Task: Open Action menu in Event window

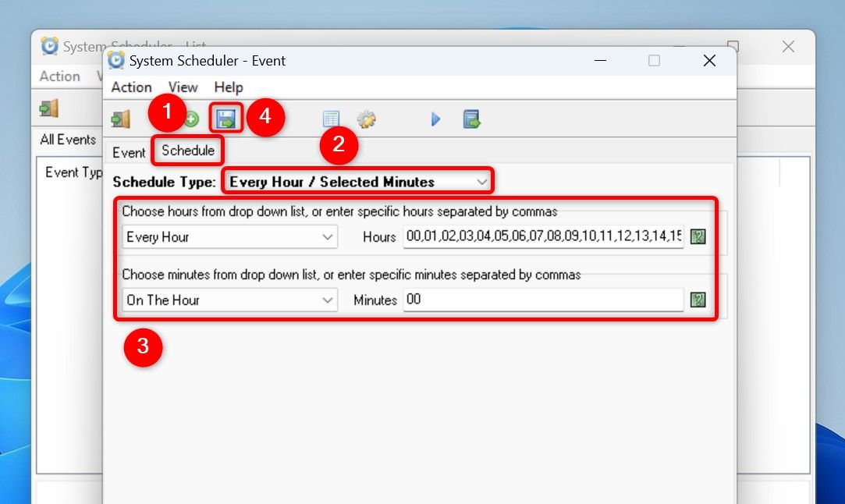Action: [x=132, y=87]
